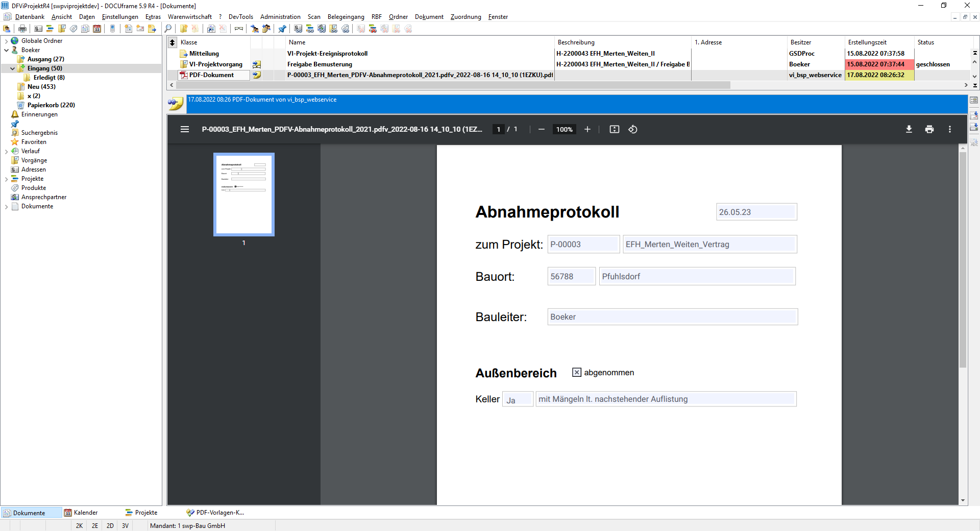Open the Administration menu
Screen dimensions: 980x531
tap(280, 17)
